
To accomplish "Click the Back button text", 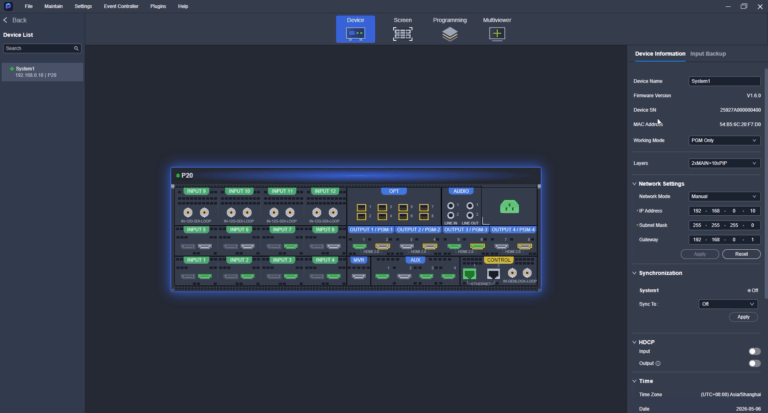I will pos(19,20).
